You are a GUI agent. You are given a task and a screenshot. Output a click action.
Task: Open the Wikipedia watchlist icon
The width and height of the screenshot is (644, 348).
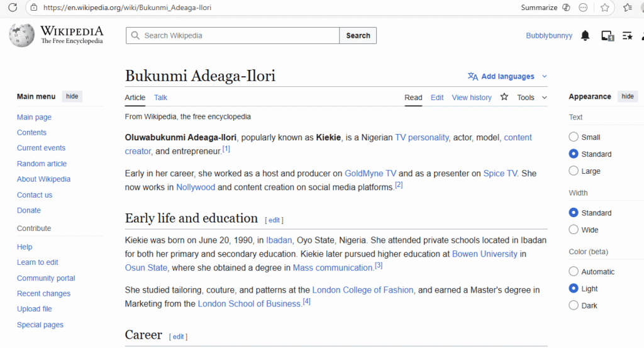coord(627,36)
